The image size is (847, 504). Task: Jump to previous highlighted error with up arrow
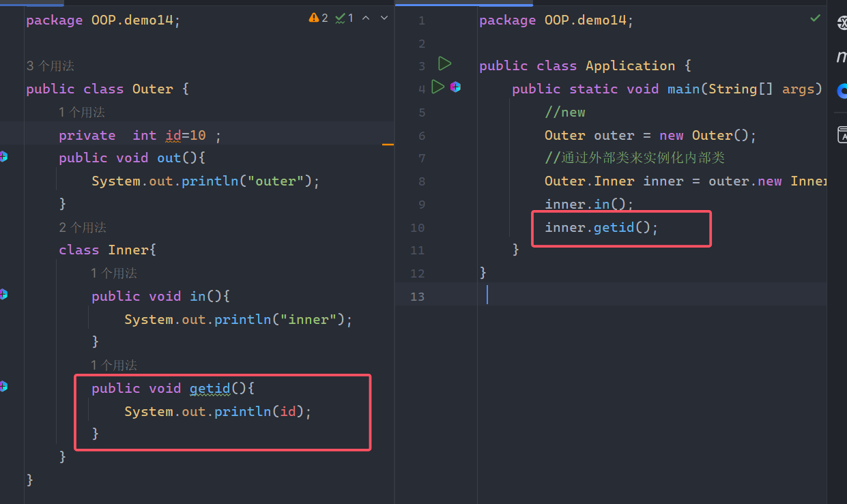366,18
